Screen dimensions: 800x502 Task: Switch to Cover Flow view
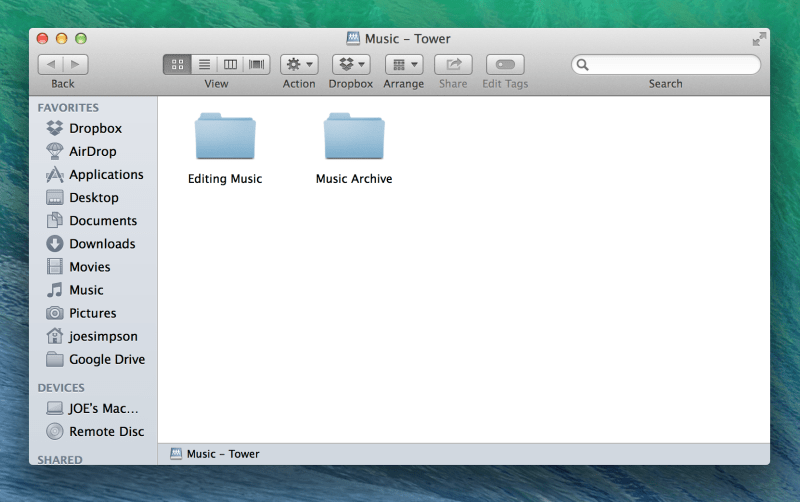tap(257, 64)
